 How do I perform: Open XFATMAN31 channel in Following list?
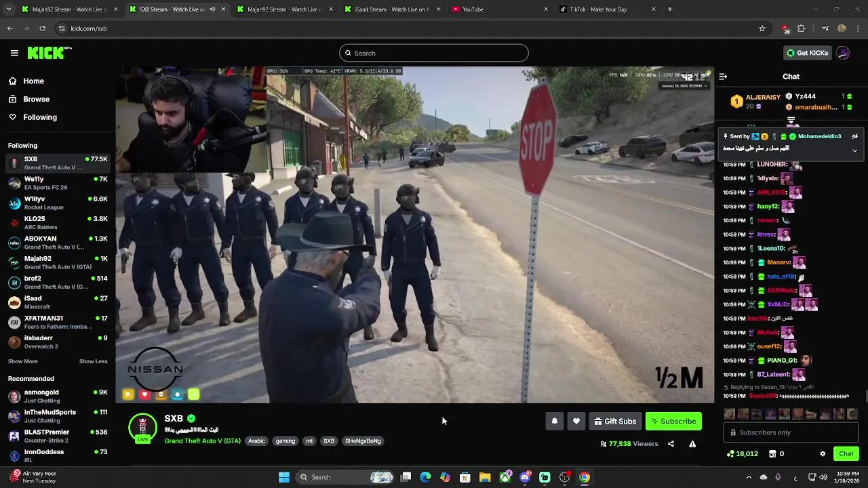(x=58, y=322)
